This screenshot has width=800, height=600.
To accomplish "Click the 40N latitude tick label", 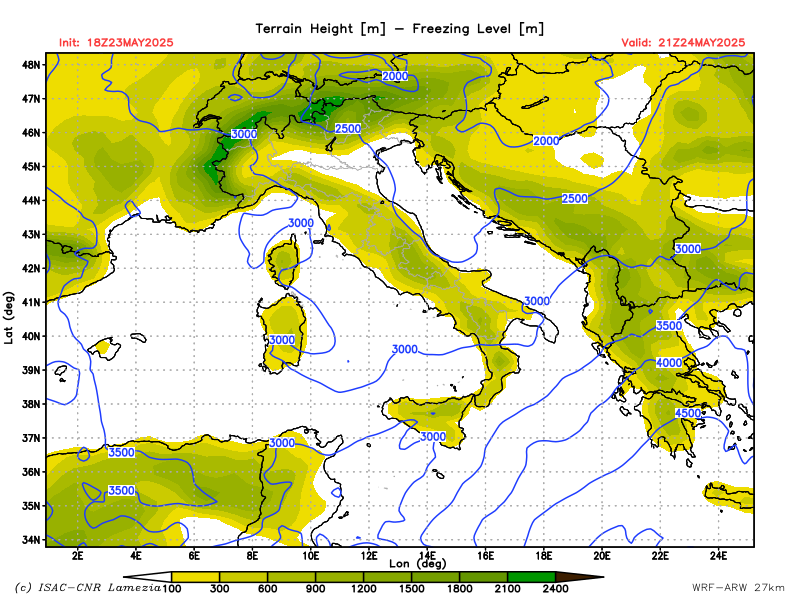I will pos(32,336).
